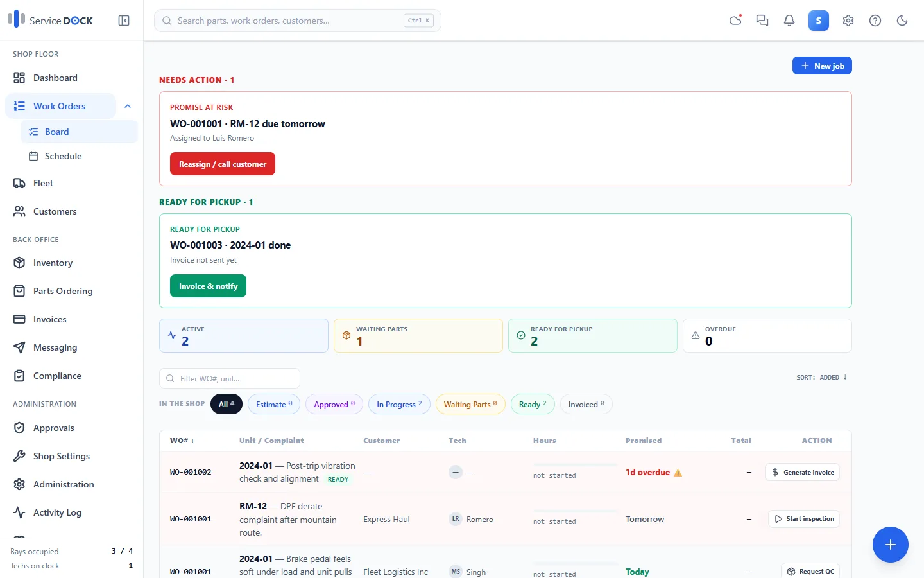
Task: Click the New job button
Action: point(822,66)
